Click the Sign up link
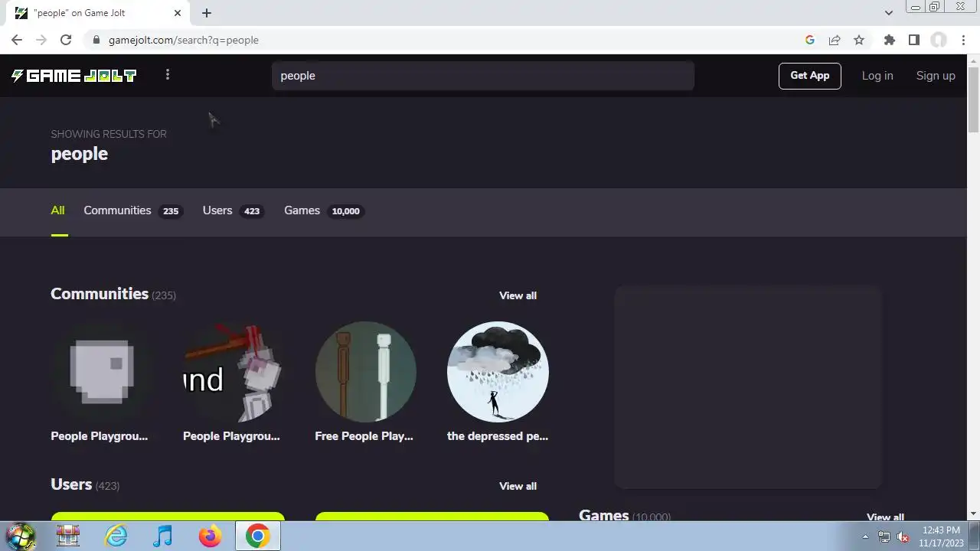This screenshot has width=980, height=551. click(x=936, y=76)
